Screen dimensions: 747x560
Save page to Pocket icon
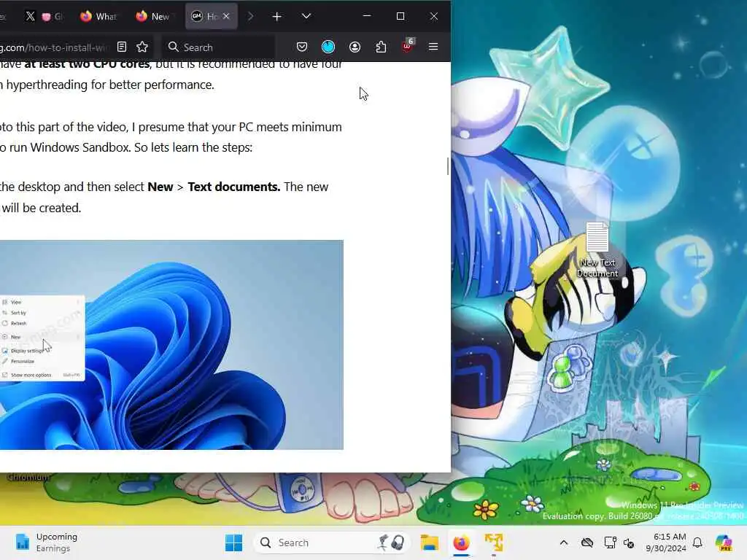pos(302,47)
